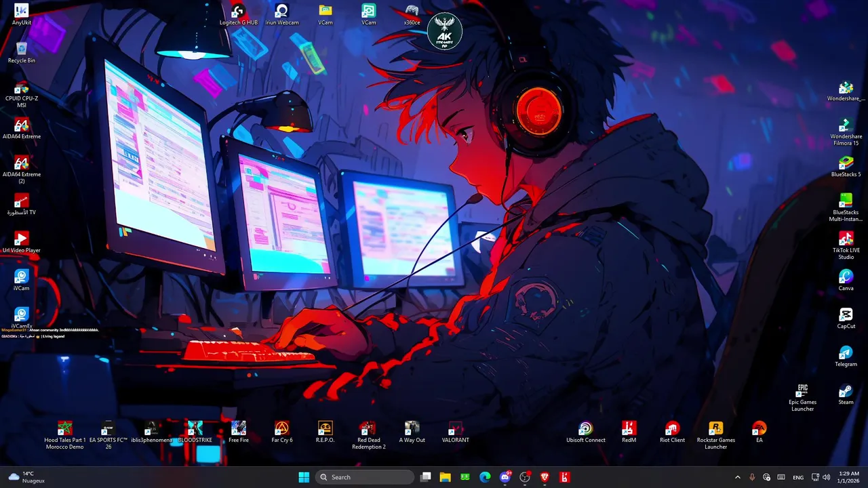Select the Wondershare Filmora 15 shortcut

pyautogui.click(x=846, y=131)
